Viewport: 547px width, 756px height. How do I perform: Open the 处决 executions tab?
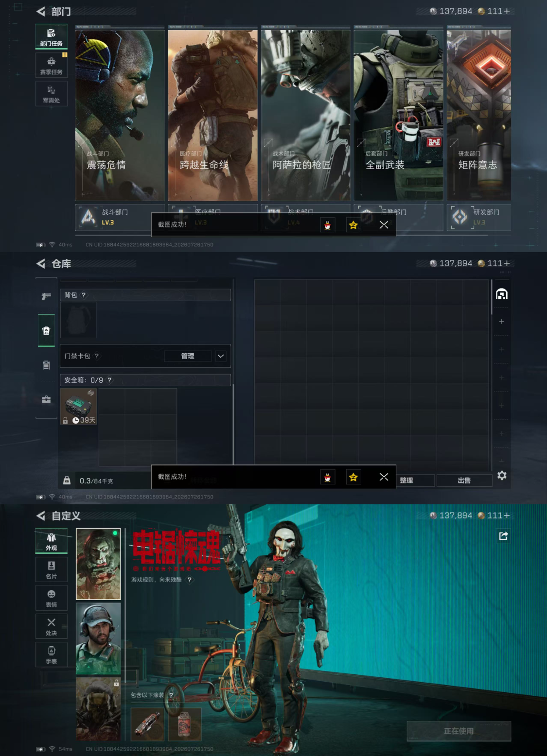coord(51,626)
